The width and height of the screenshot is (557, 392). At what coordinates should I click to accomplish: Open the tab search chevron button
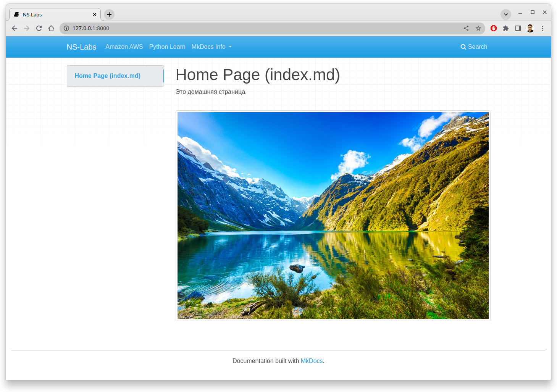pyautogui.click(x=506, y=15)
